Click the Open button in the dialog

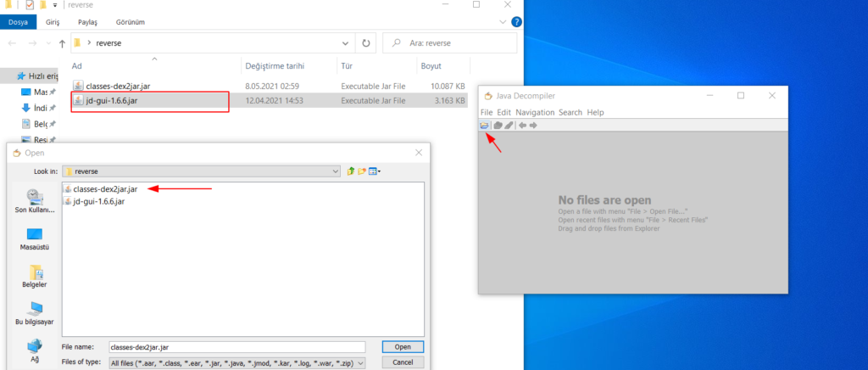tap(403, 347)
